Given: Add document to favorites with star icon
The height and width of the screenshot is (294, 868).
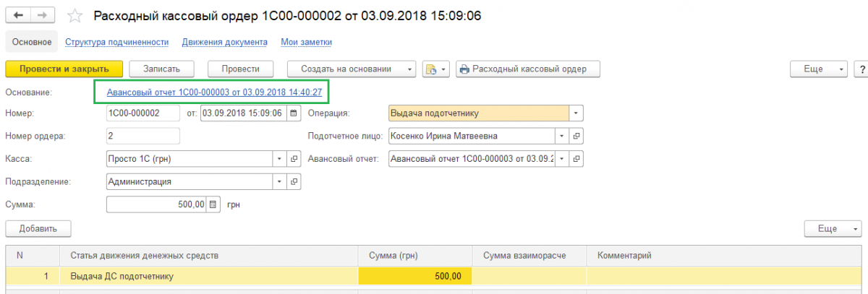Looking at the screenshot, I should pyautogui.click(x=75, y=15).
